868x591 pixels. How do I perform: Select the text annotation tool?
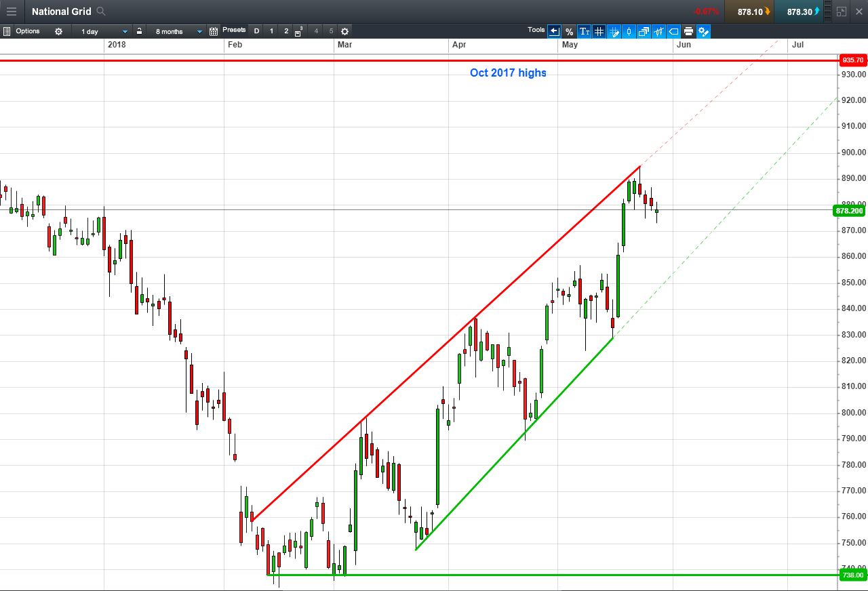tap(584, 31)
